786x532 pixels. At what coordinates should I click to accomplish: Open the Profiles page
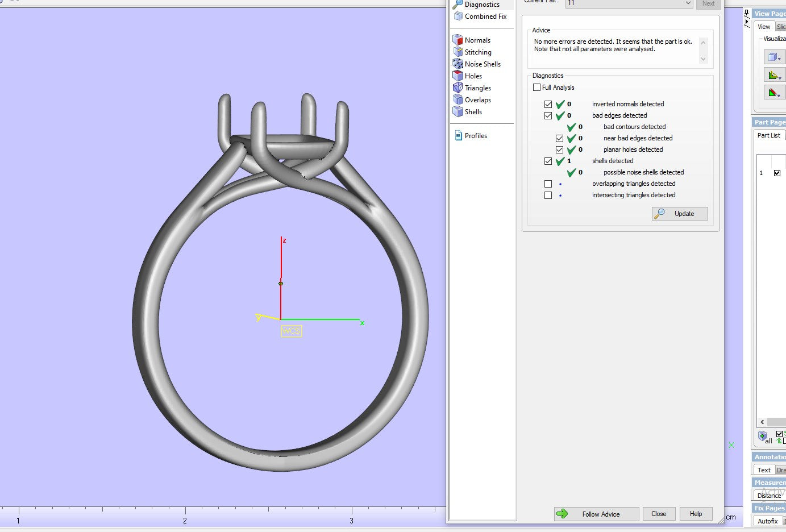click(x=475, y=136)
